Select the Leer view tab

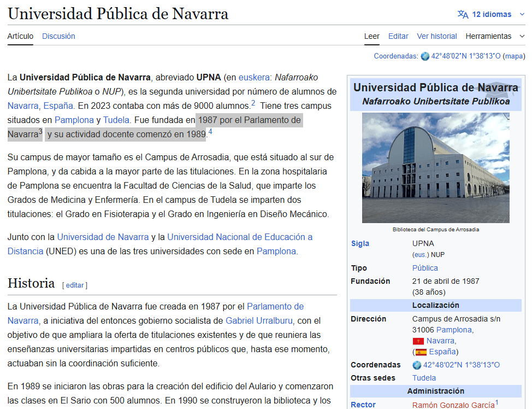371,36
